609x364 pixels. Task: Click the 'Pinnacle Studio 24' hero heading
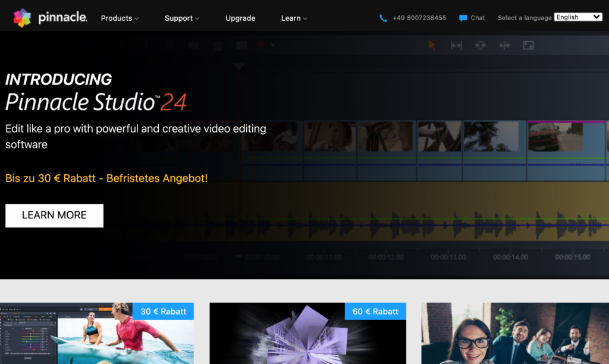point(96,102)
